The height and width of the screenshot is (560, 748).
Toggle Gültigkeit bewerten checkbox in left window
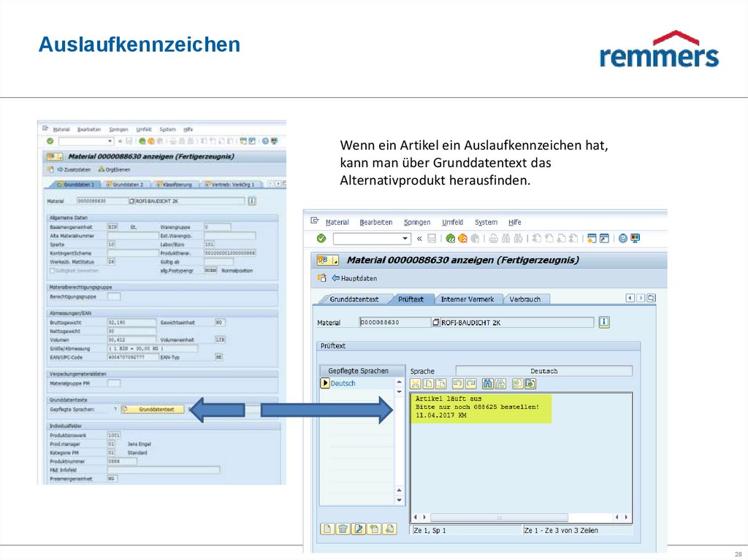point(53,270)
